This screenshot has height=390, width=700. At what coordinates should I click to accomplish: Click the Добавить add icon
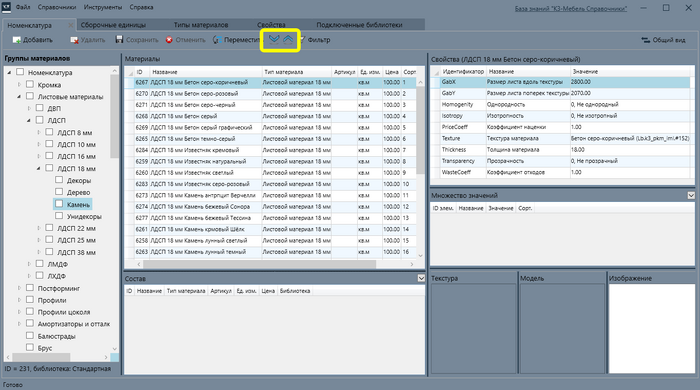17,40
